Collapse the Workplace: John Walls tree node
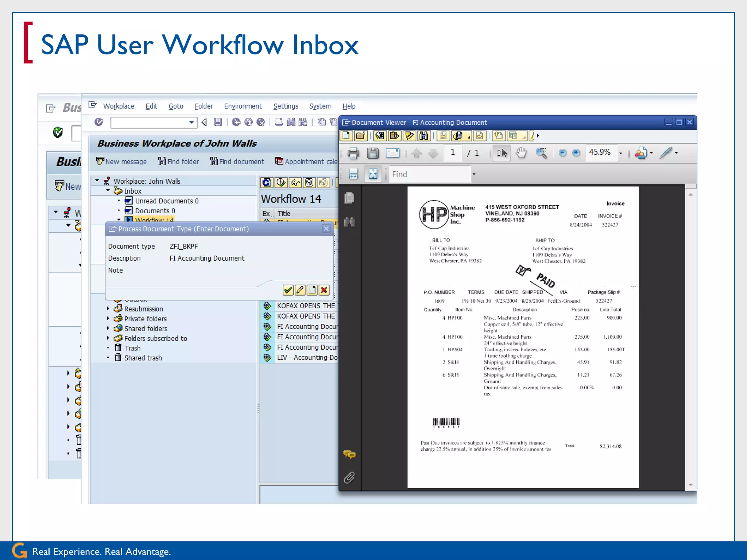The height and width of the screenshot is (560, 747). tap(97, 181)
